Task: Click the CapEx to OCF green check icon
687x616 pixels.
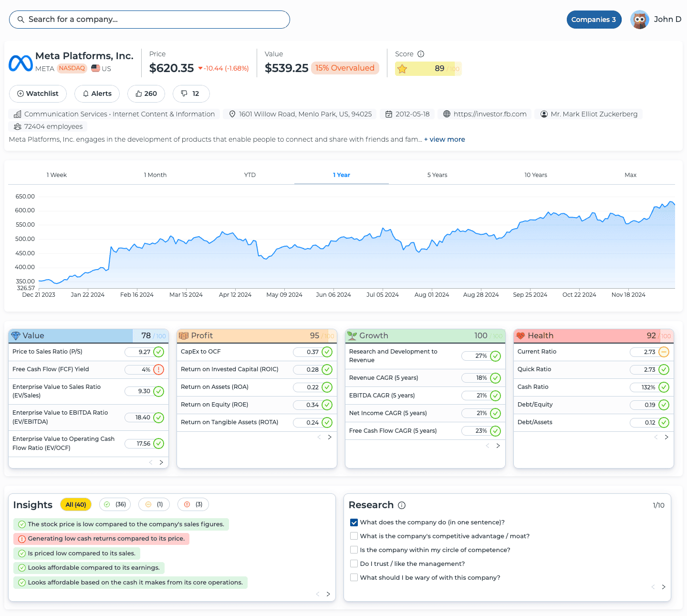Action: click(x=327, y=352)
